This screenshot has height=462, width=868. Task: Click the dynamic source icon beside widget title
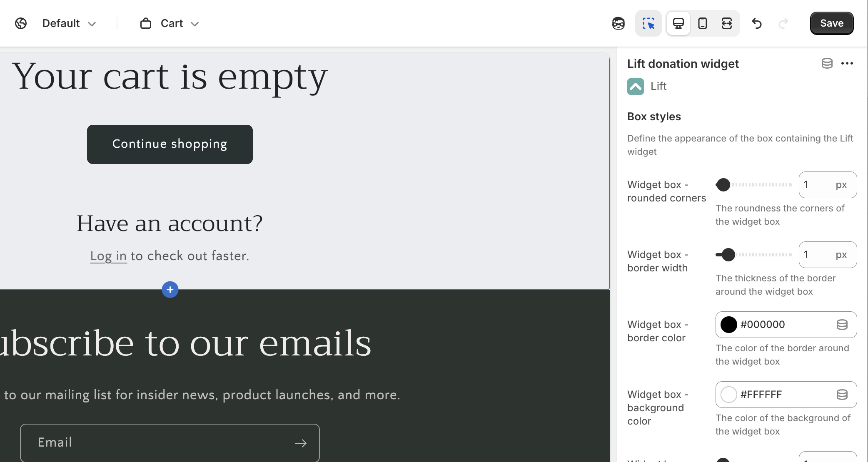[x=827, y=63]
